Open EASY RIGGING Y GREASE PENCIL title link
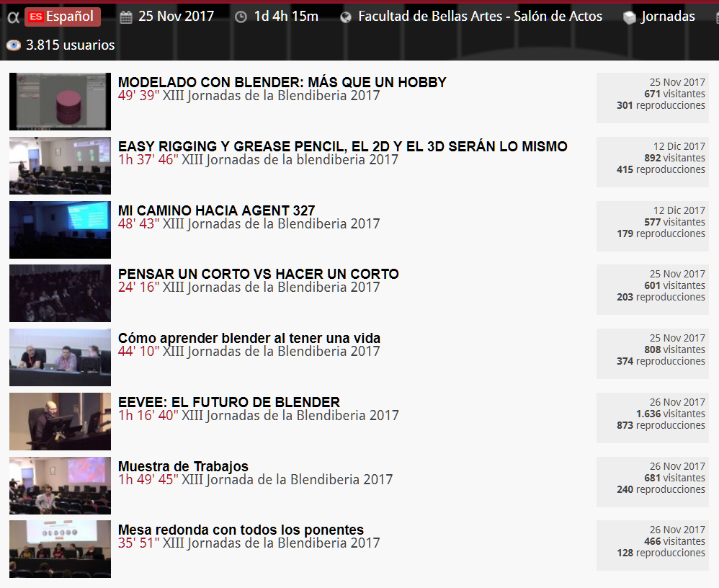This screenshot has width=719, height=588. 342,146
